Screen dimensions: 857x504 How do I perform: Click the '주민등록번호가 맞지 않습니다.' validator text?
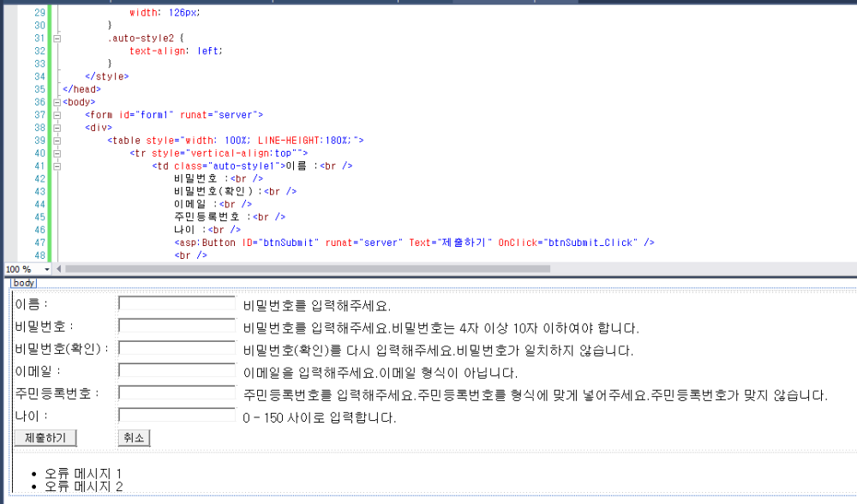click(x=739, y=395)
